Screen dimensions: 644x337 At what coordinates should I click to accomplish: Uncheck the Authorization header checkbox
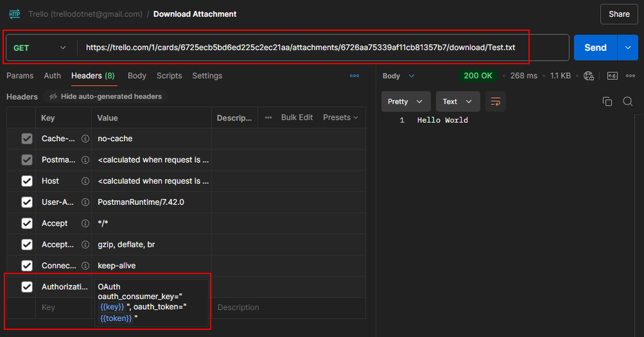pyautogui.click(x=26, y=287)
